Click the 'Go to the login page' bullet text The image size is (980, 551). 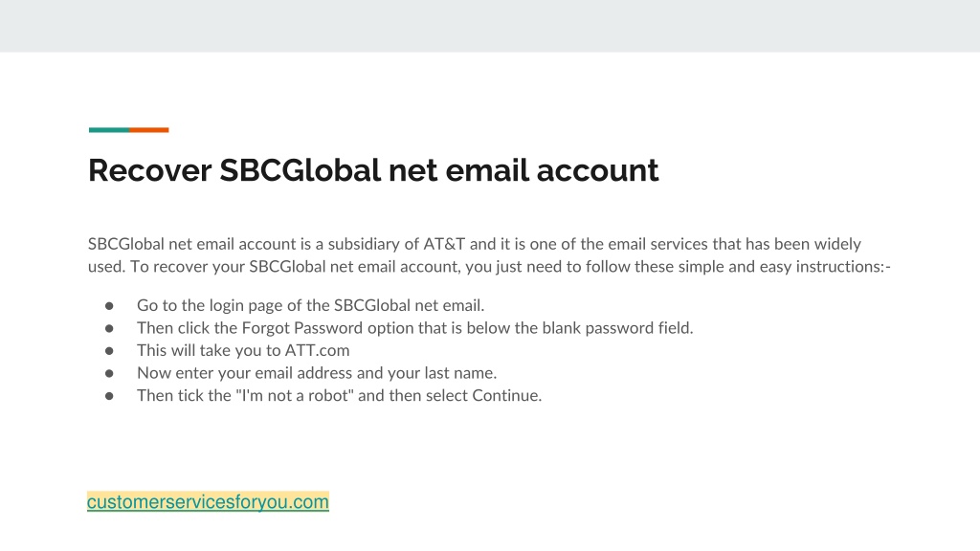[x=311, y=305]
